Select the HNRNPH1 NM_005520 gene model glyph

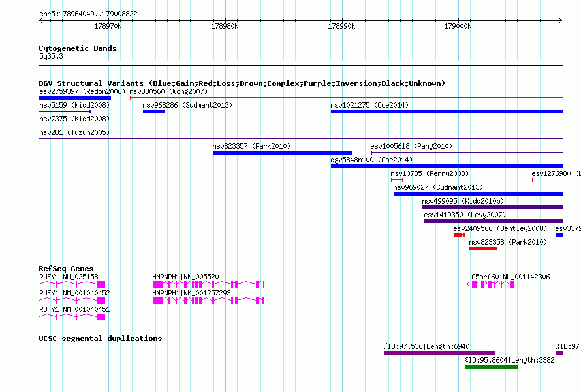[x=209, y=284]
